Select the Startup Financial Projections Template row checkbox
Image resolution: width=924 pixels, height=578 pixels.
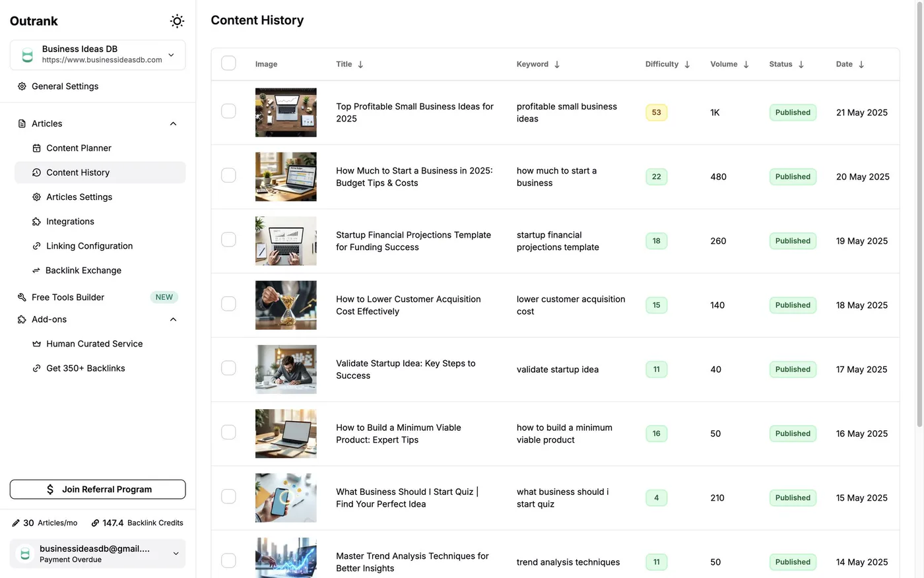pos(228,240)
